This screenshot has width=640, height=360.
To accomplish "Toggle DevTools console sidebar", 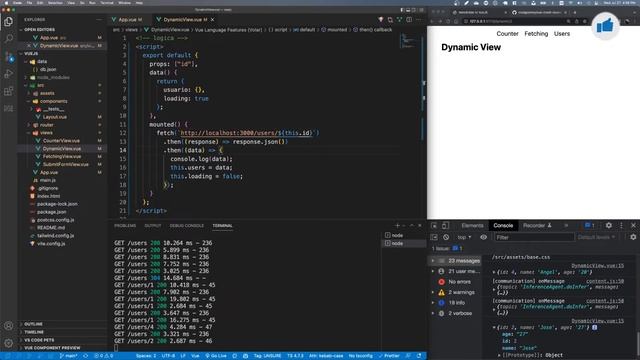I will pyautogui.click(x=434, y=237).
